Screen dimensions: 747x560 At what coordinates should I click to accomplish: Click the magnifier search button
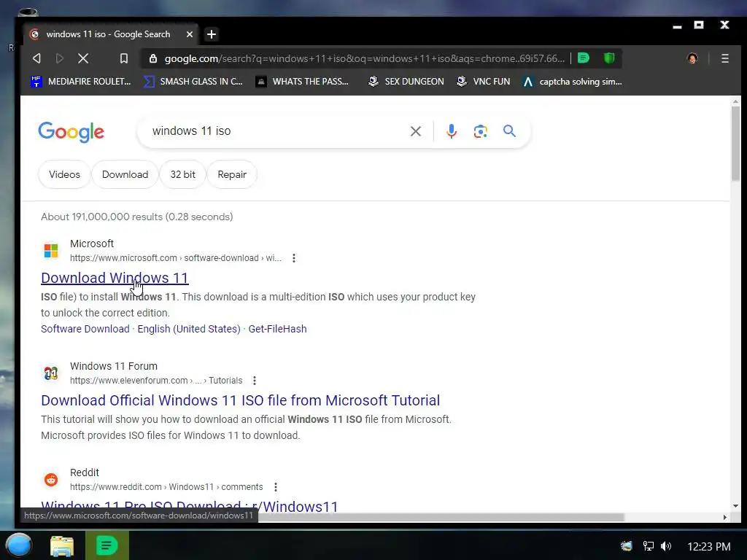click(x=509, y=131)
